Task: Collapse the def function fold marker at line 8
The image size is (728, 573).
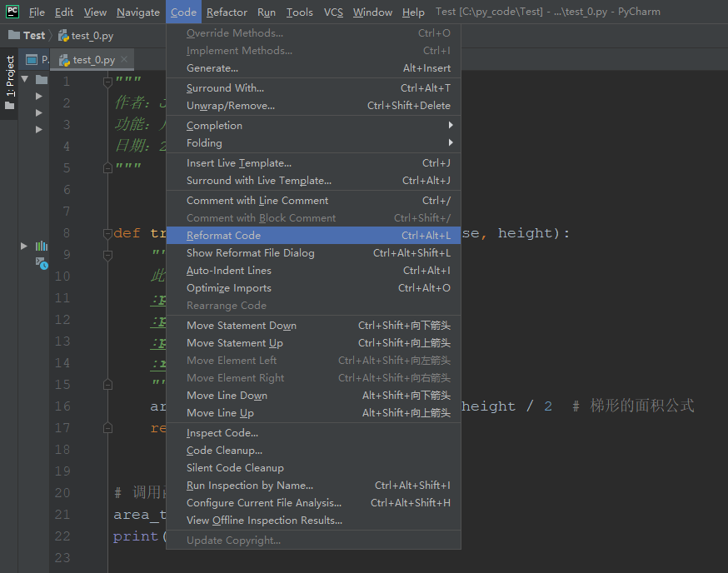Action: click(x=107, y=233)
